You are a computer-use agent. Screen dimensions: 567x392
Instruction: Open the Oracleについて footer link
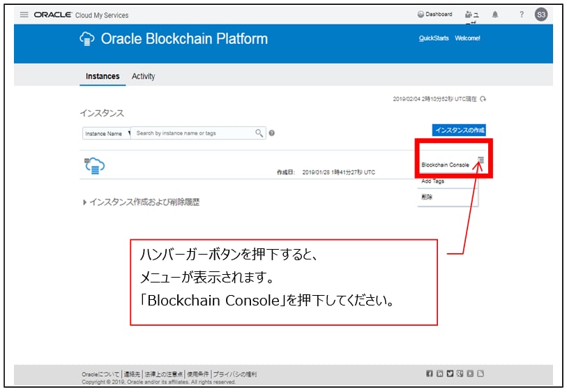tap(100, 375)
